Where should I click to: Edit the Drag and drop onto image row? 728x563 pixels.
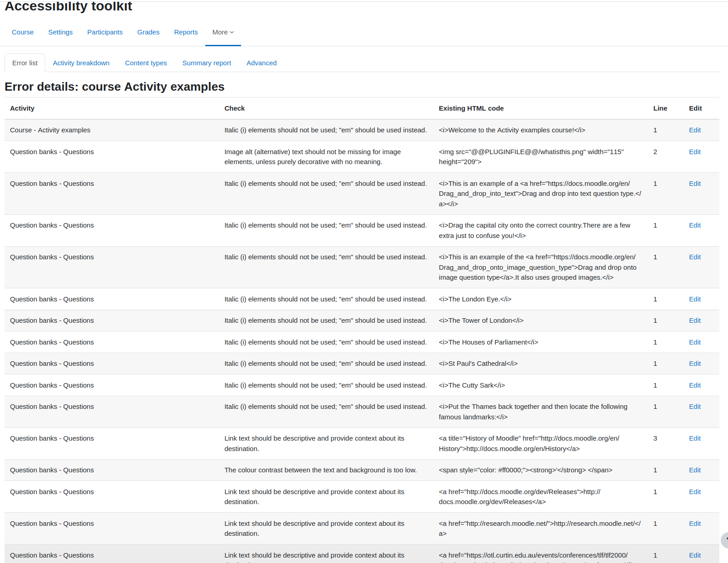tap(694, 257)
